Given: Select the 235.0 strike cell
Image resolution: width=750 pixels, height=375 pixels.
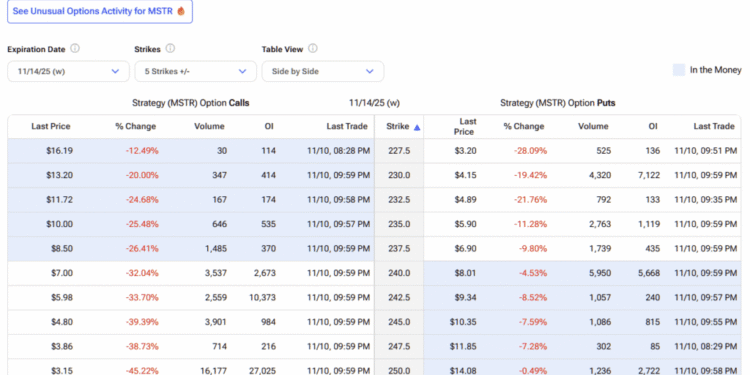Looking at the screenshot, I should click(399, 224).
